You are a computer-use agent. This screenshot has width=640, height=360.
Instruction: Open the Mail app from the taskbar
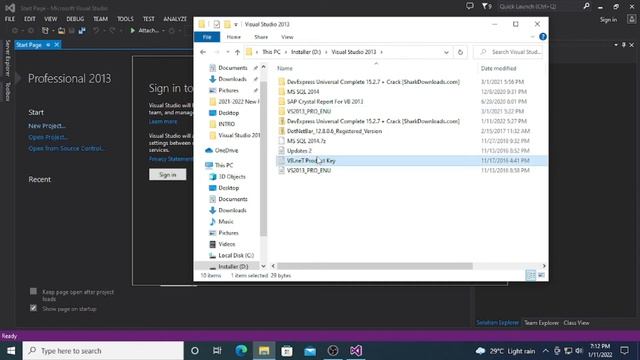point(310,351)
